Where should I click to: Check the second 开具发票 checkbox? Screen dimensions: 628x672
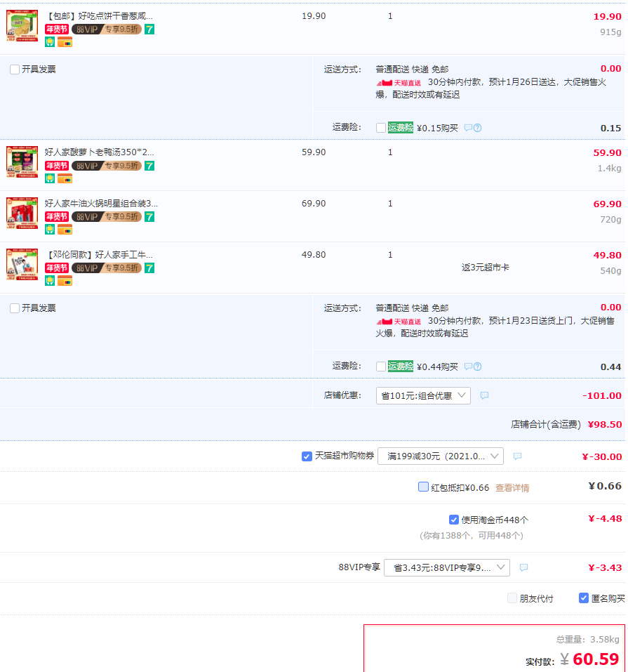pos(15,308)
